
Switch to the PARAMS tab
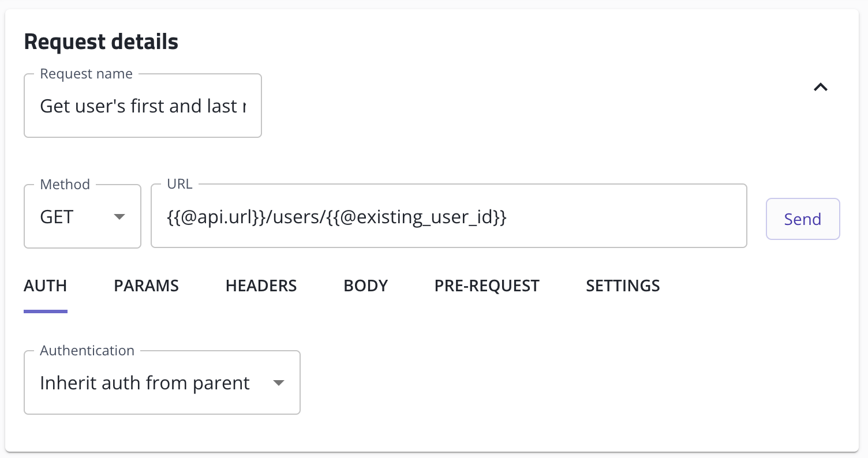(x=147, y=286)
